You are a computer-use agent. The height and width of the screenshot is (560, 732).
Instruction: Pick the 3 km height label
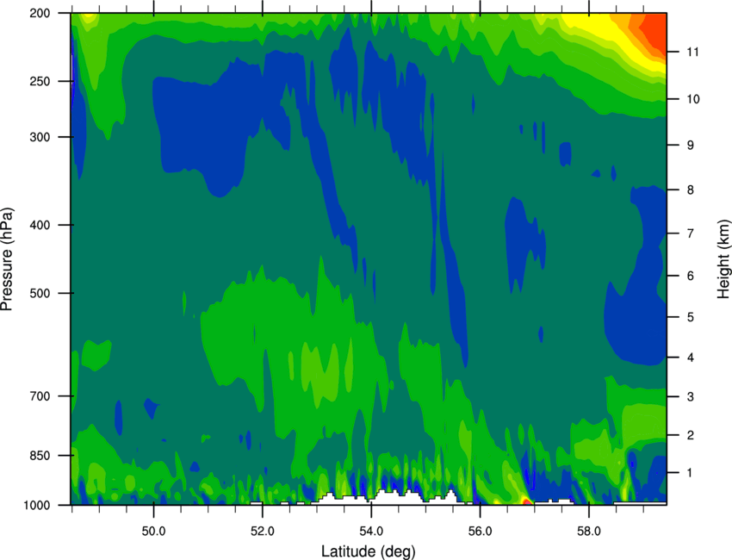coord(691,396)
